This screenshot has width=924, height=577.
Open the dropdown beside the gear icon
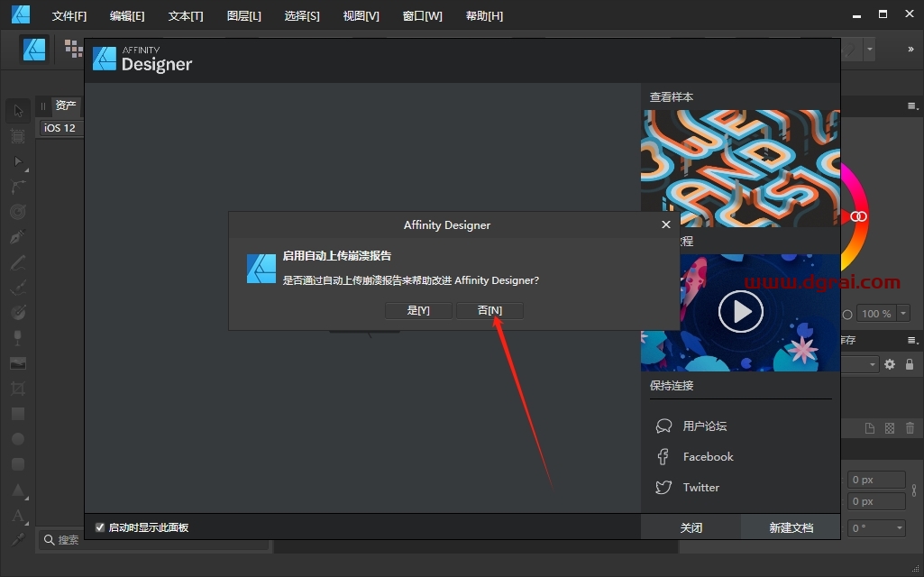pyautogui.click(x=873, y=364)
